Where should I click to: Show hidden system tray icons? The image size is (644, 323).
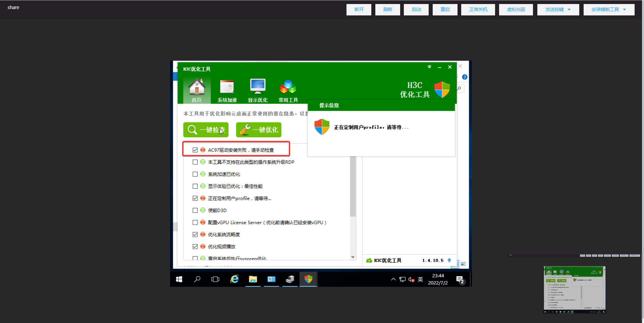pos(393,279)
